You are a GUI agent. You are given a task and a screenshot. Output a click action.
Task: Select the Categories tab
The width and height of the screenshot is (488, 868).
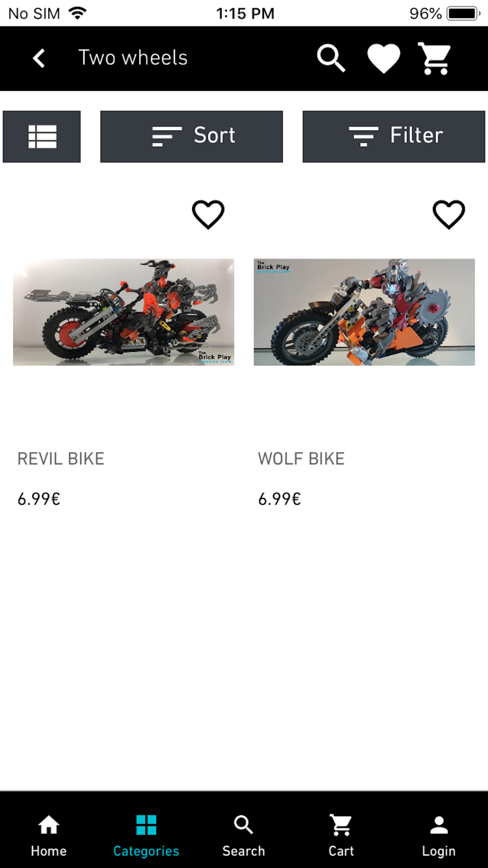(x=146, y=836)
